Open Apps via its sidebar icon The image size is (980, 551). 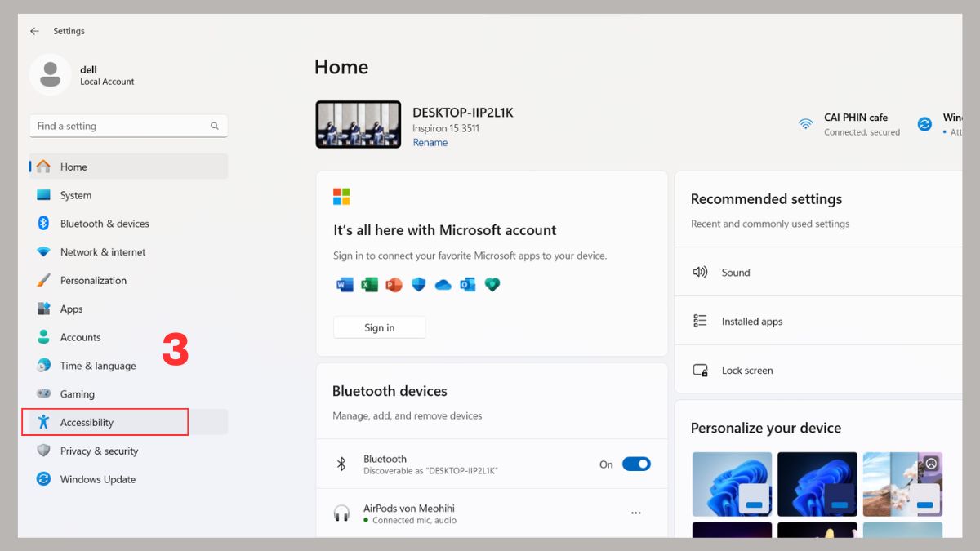(x=44, y=309)
